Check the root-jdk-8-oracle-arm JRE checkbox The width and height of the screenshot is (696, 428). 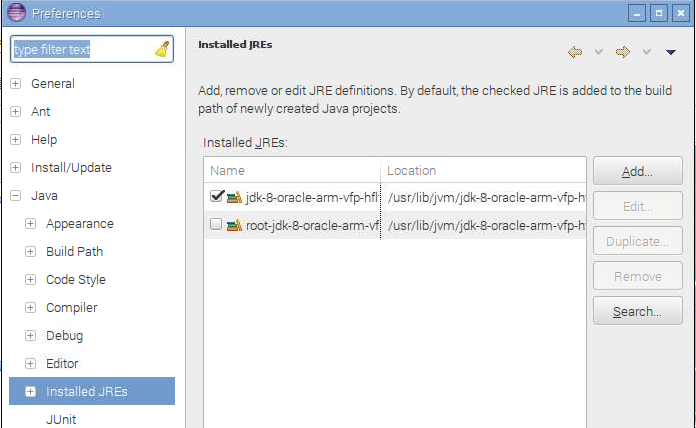coord(216,224)
